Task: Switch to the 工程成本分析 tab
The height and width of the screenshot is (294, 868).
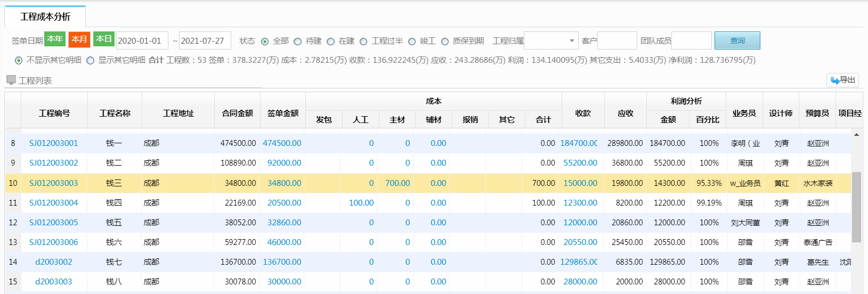Action: pos(45,17)
